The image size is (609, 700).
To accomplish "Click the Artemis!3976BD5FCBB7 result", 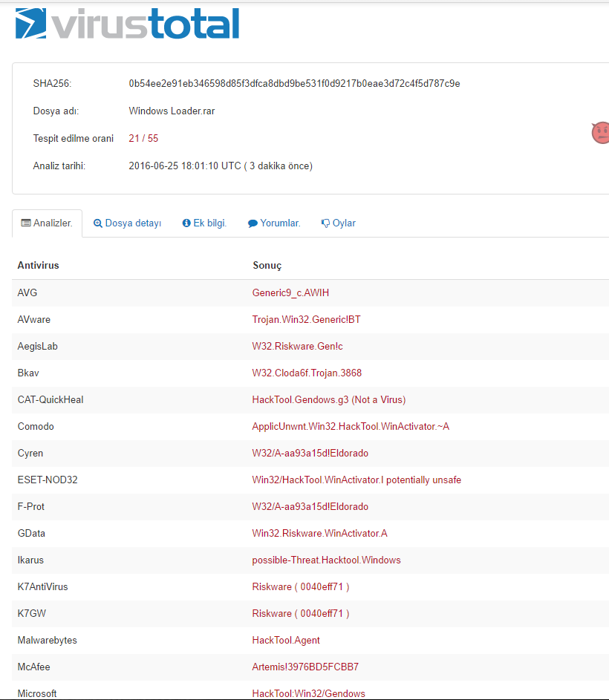I will click(x=305, y=667).
